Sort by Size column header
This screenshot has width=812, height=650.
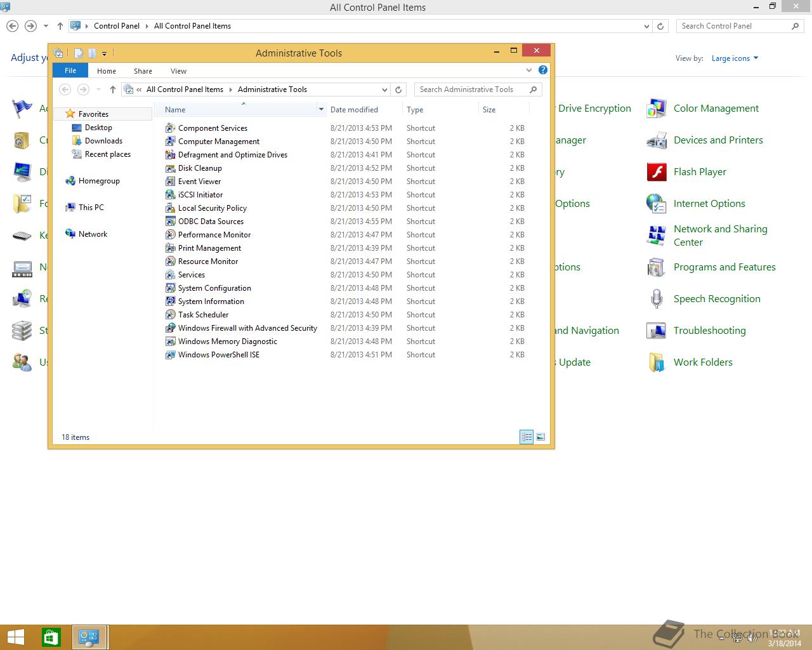click(504, 110)
